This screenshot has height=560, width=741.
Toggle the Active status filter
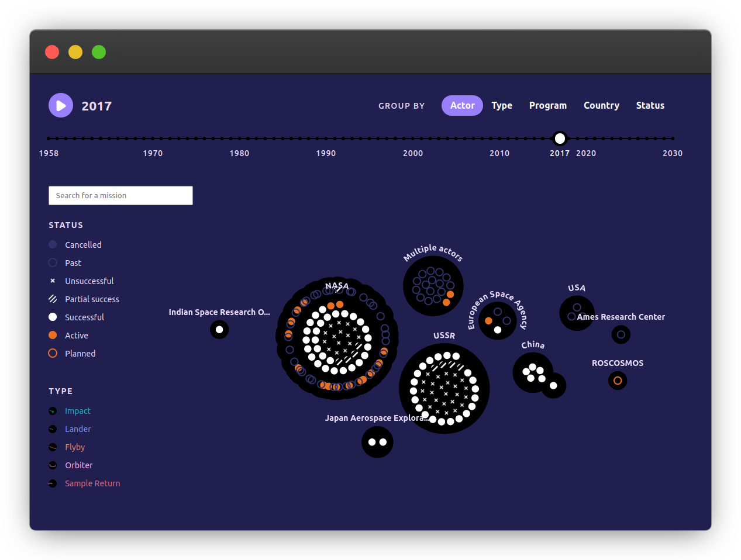point(52,335)
